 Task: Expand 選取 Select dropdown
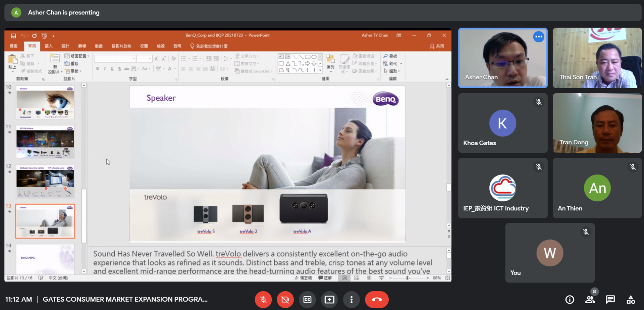(x=392, y=71)
